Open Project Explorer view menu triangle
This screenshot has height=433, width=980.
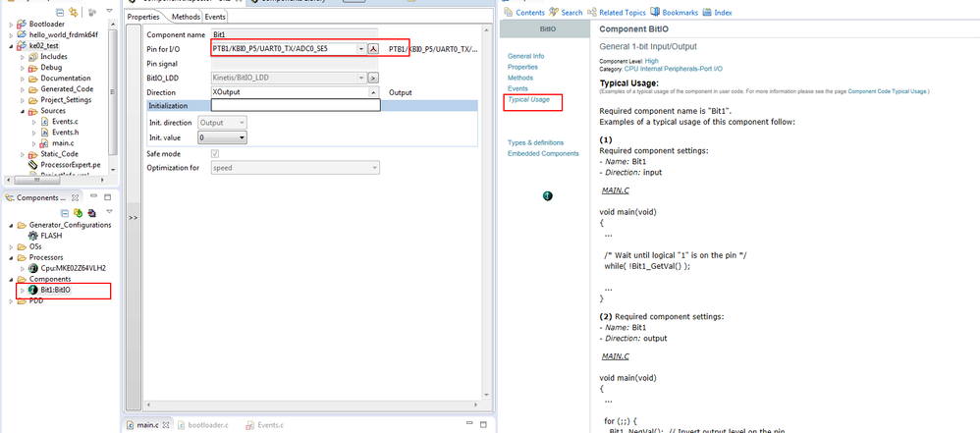tap(109, 12)
